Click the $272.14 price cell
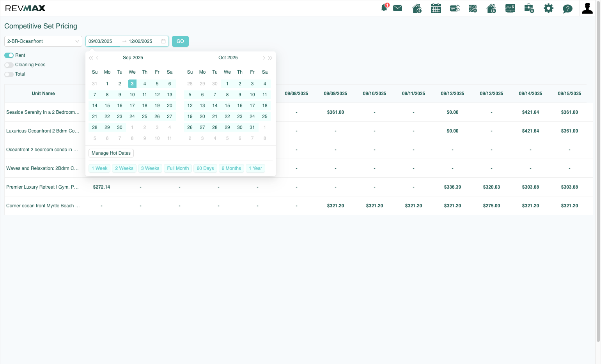601x364 pixels. [x=101, y=187]
